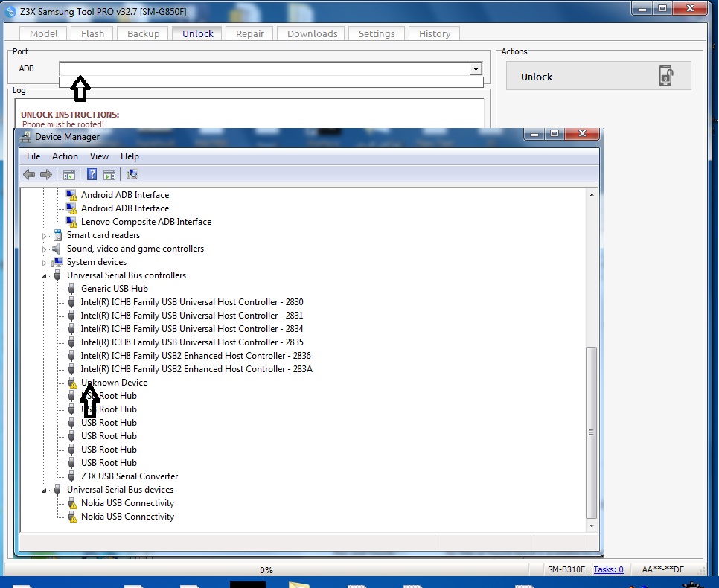
Task: Open Action menu in Device Manager
Action: [x=65, y=156]
